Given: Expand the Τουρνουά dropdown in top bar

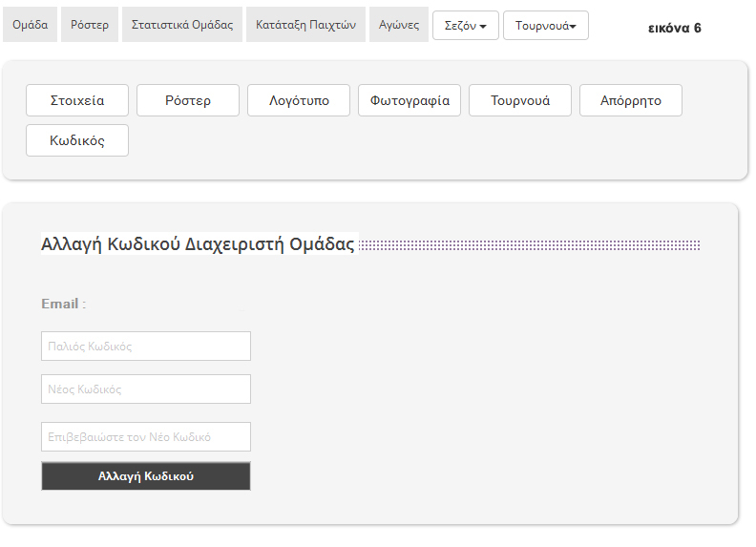Looking at the screenshot, I should tap(546, 26).
